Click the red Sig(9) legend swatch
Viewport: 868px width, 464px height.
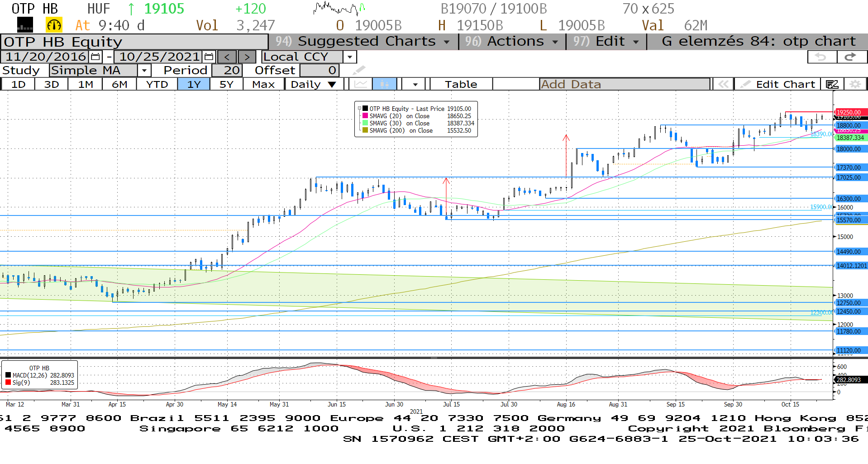point(8,383)
